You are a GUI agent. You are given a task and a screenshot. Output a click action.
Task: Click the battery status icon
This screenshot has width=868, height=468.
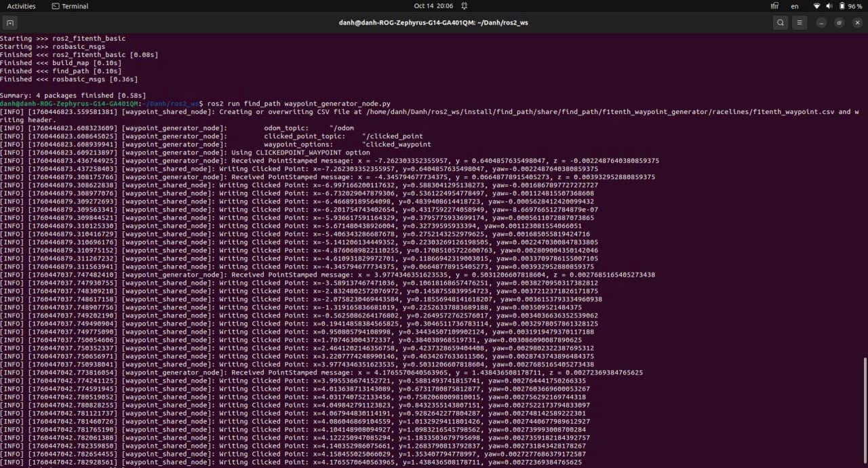pyautogui.click(x=841, y=6)
